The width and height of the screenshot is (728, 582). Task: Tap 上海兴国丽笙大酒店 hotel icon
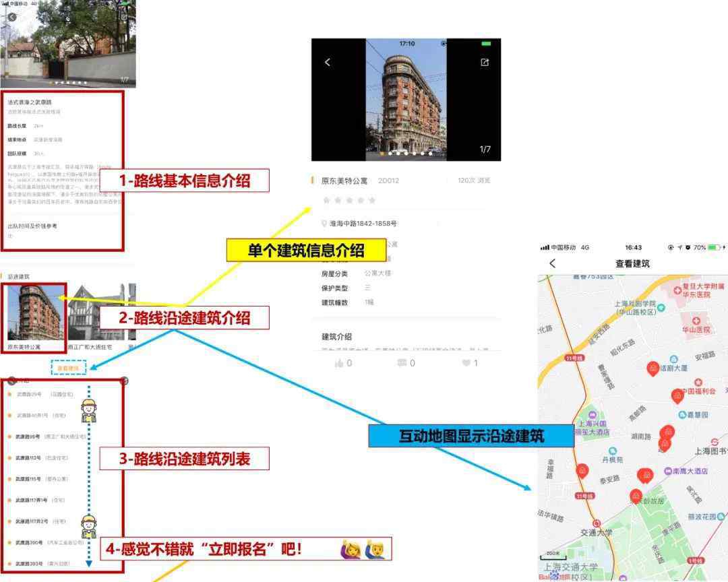(592, 414)
